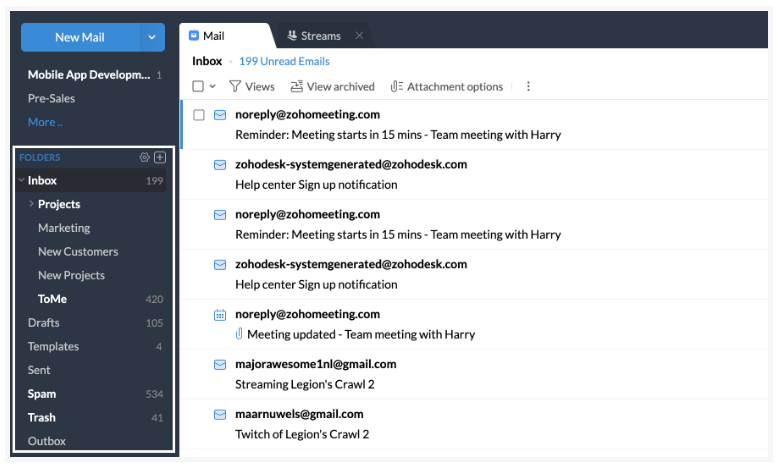Tick the select-all checkbox in toolbar
The image size is (780, 465).
click(198, 87)
